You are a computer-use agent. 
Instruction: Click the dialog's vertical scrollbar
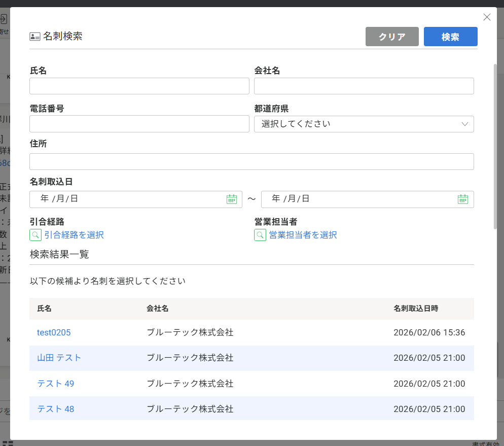click(x=495, y=147)
